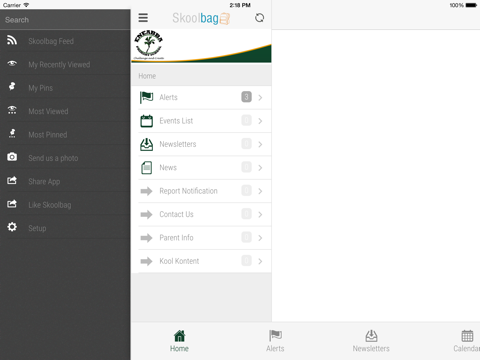The width and height of the screenshot is (480, 360).
Task: Click the Share App share icon
Action: coord(12,180)
